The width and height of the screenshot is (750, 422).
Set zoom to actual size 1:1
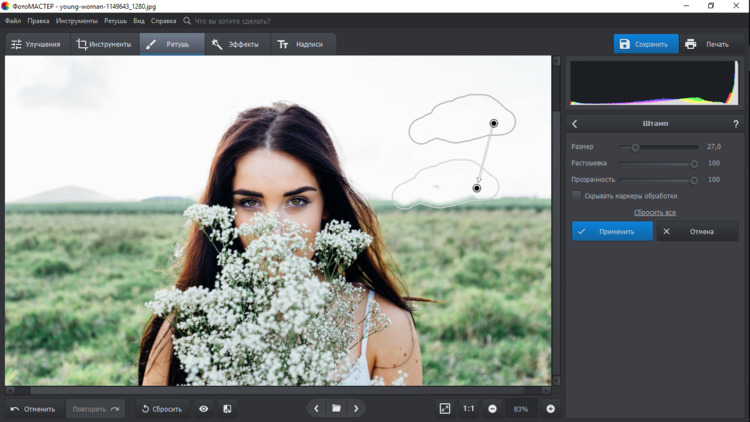(x=468, y=409)
